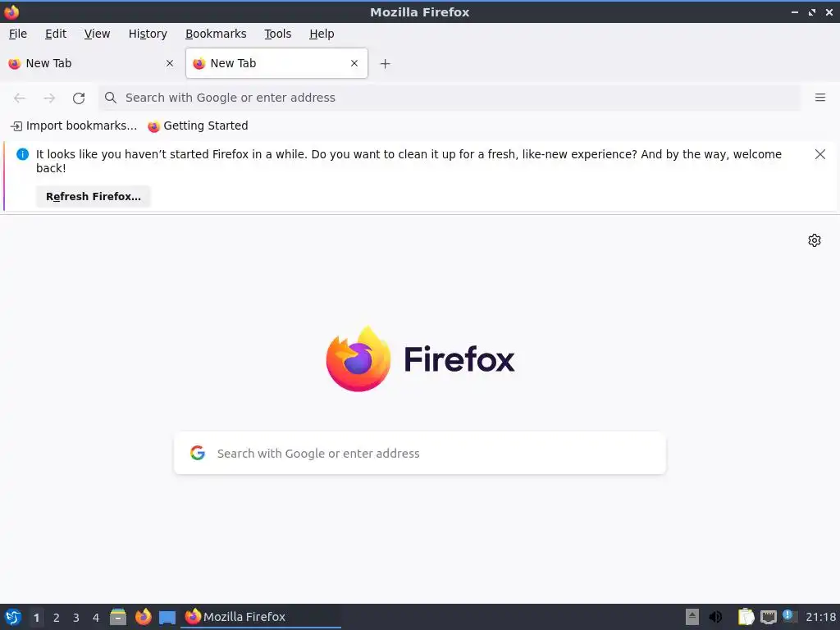
Task: Go forward using the forward arrow
Action: 49,98
